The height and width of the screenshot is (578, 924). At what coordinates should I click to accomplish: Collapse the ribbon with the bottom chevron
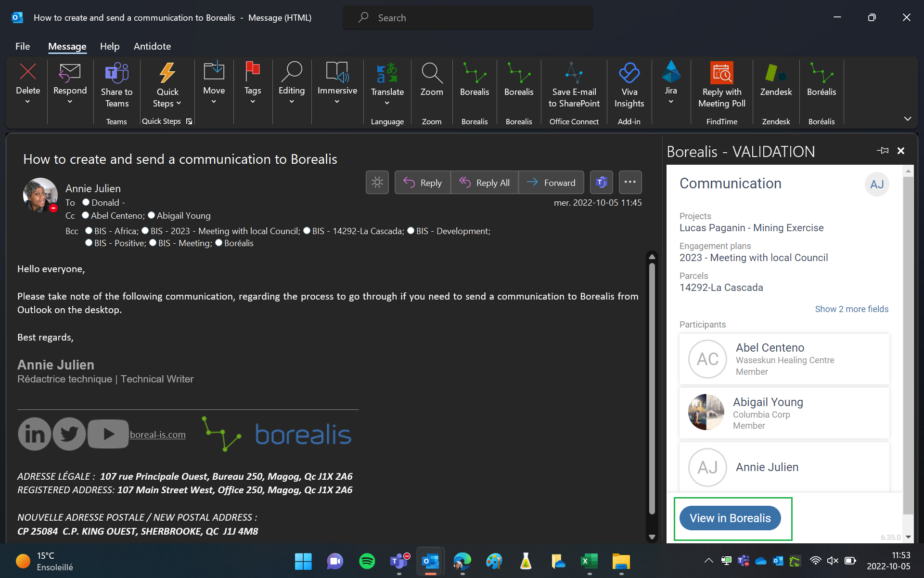(x=908, y=118)
